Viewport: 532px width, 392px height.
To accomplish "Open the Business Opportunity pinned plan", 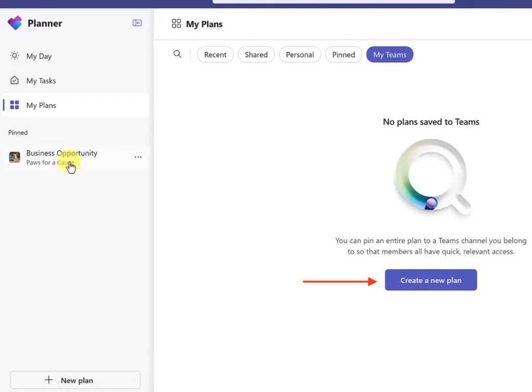I will [x=62, y=154].
